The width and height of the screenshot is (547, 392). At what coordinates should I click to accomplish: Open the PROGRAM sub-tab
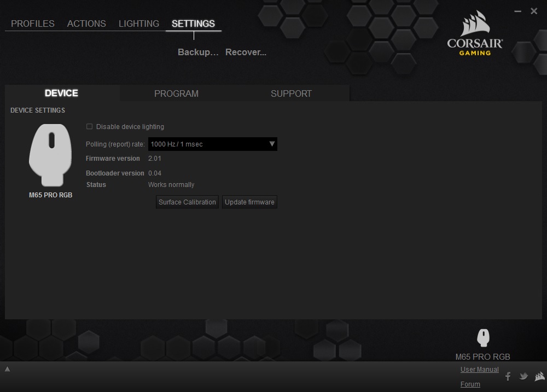tap(176, 93)
